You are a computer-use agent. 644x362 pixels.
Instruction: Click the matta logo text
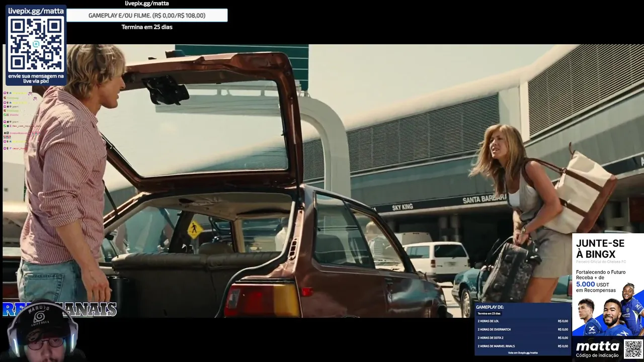click(597, 346)
